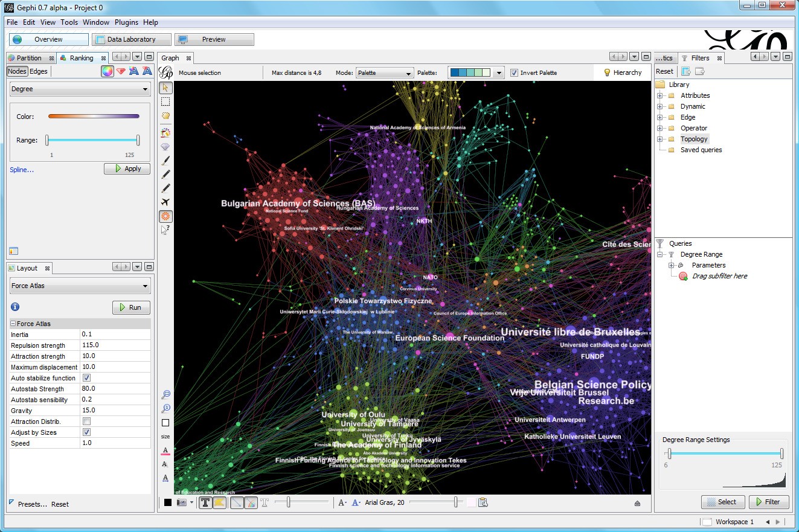Open label text attributes configuration icon
The image size is (799, 532).
coord(483,502)
